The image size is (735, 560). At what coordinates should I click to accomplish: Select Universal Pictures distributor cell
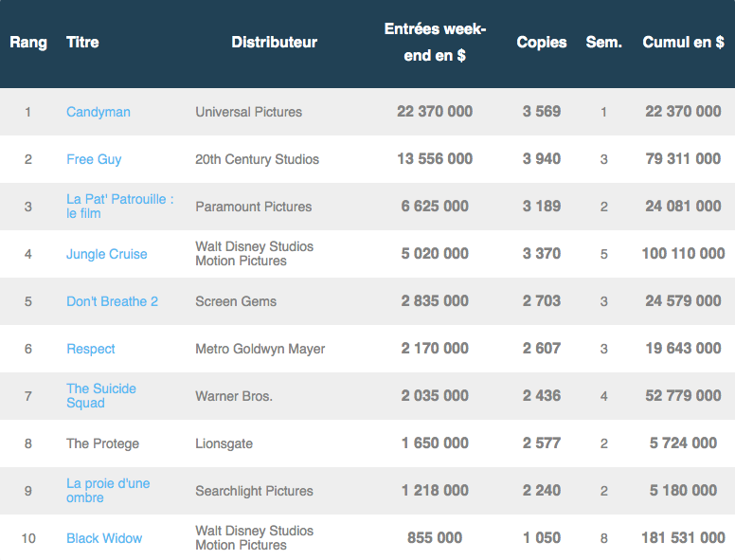[248, 112]
